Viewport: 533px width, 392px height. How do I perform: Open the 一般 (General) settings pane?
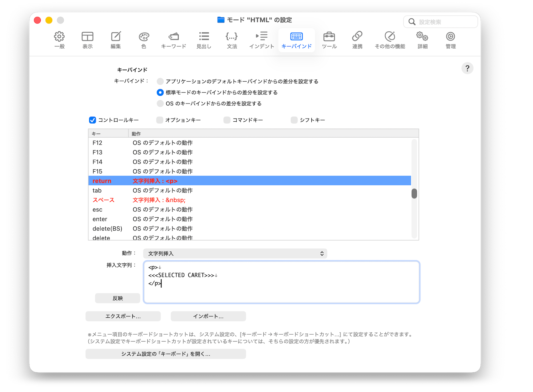pos(59,40)
